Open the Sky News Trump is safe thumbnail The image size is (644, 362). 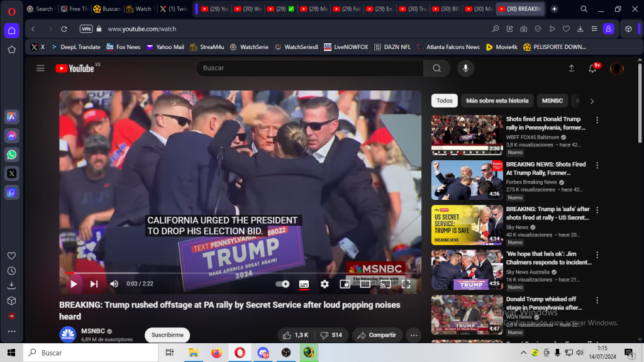(467, 225)
